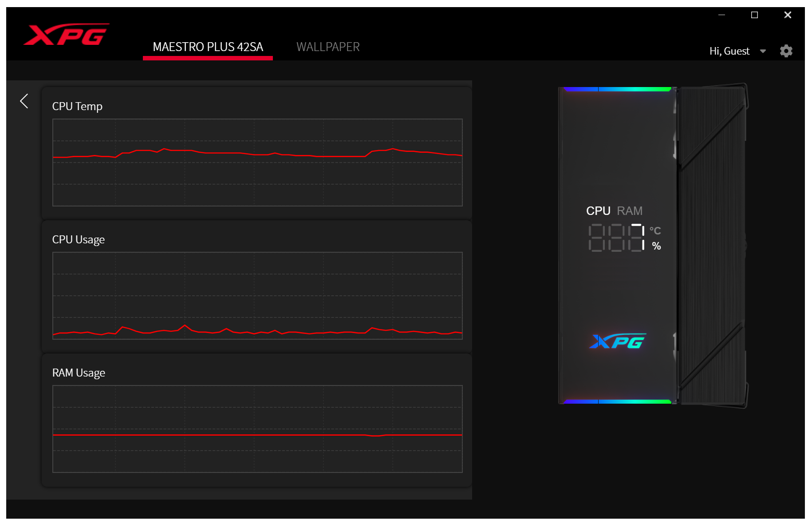Select the MAESTRO PLUS 42SA tab
Screen dimensions: 812x524
[x=208, y=47]
